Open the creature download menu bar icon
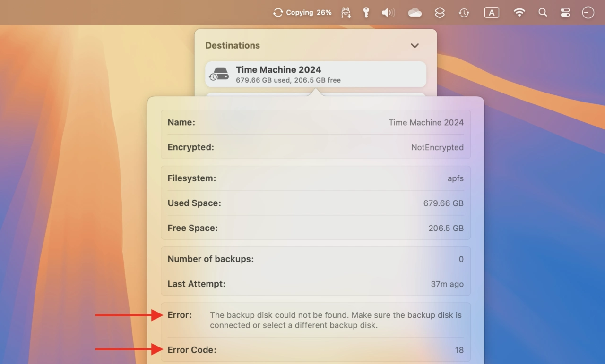Screen dimensions: 605x364 346,13
